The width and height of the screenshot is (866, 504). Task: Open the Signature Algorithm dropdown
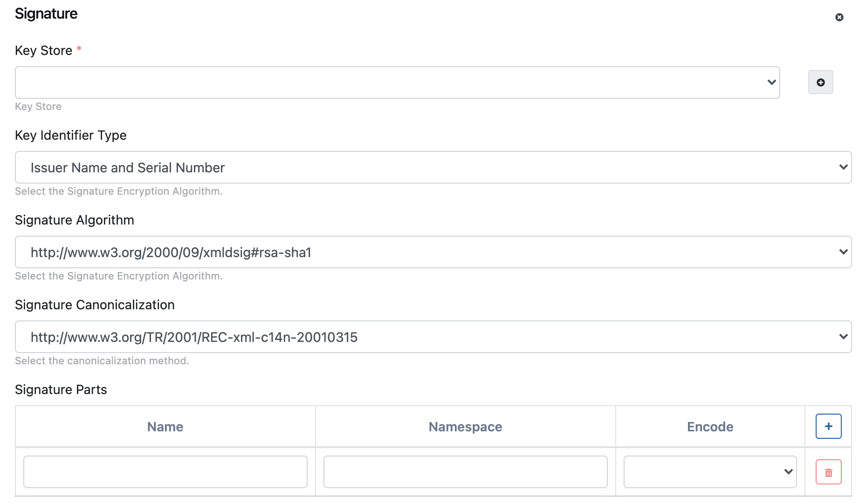click(x=433, y=252)
